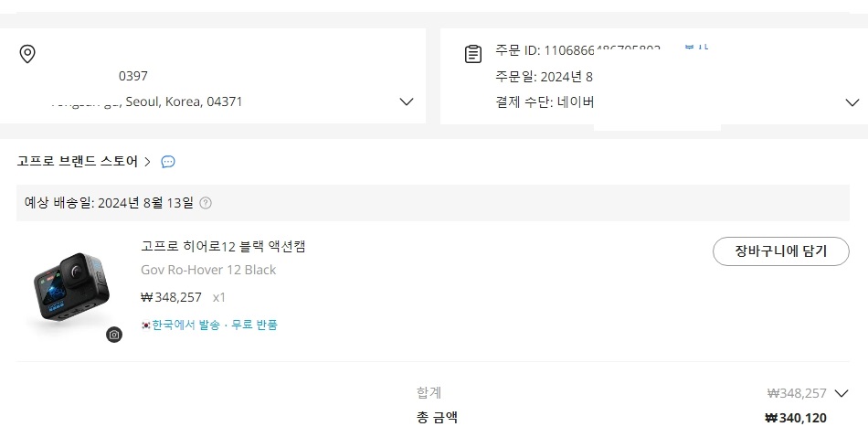868x448 pixels.
Task: Tap camera image-search icon on product photo
Action: click(114, 335)
